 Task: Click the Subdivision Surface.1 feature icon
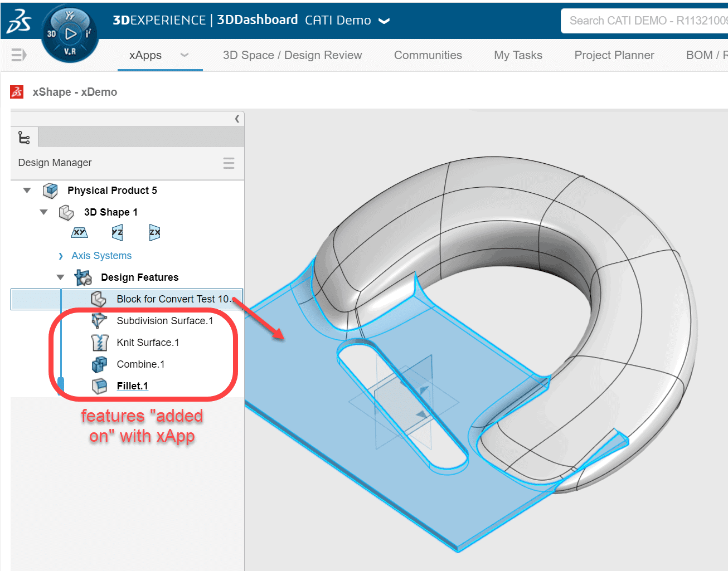pos(99,321)
